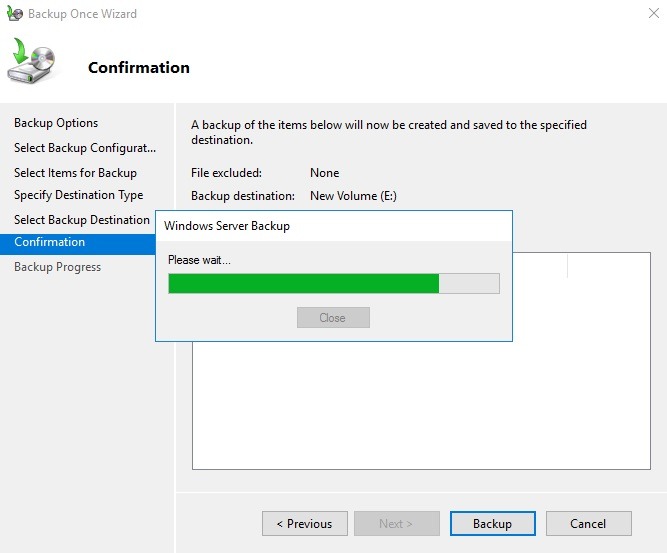Click the Close button in the dialog
The image size is (667, 553).
333,318
